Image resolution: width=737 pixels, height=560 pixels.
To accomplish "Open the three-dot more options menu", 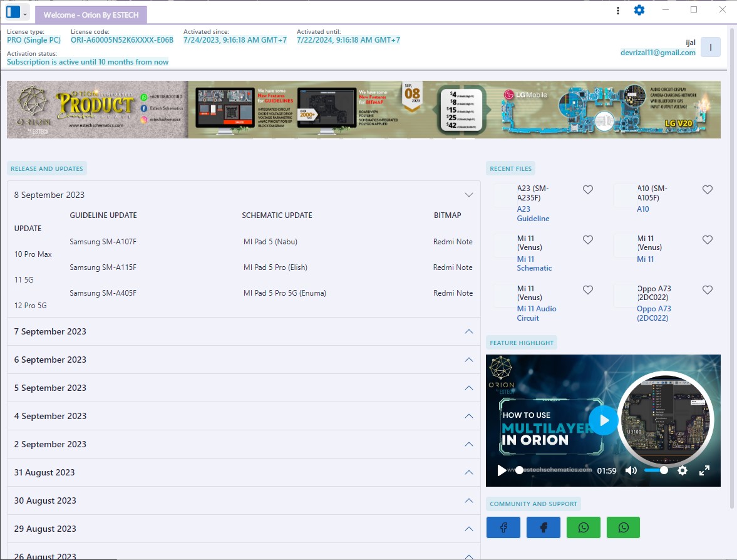I will click(617, 11).
